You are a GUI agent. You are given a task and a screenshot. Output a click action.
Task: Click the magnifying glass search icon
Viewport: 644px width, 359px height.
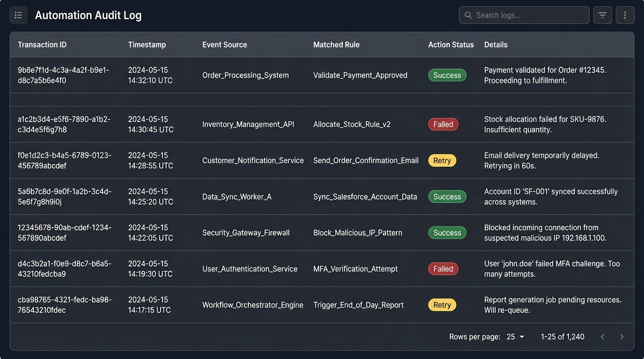click(468, 15)
